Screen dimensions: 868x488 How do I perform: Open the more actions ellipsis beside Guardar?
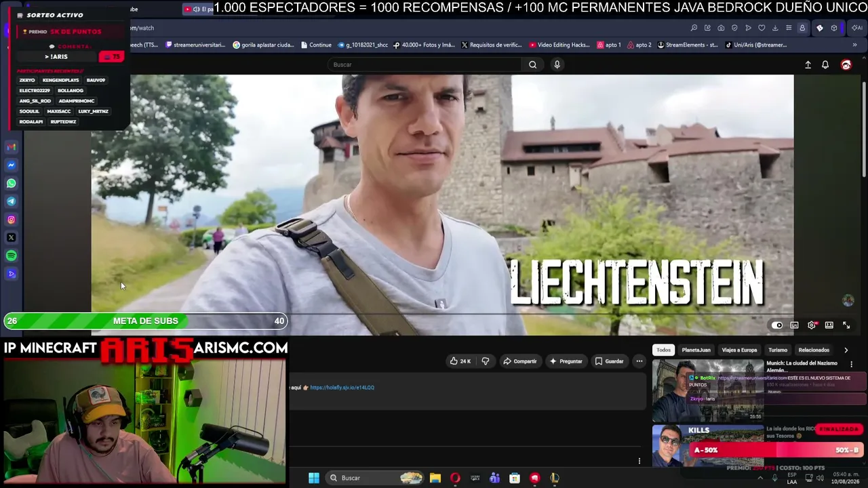click(x=639, y=361)
